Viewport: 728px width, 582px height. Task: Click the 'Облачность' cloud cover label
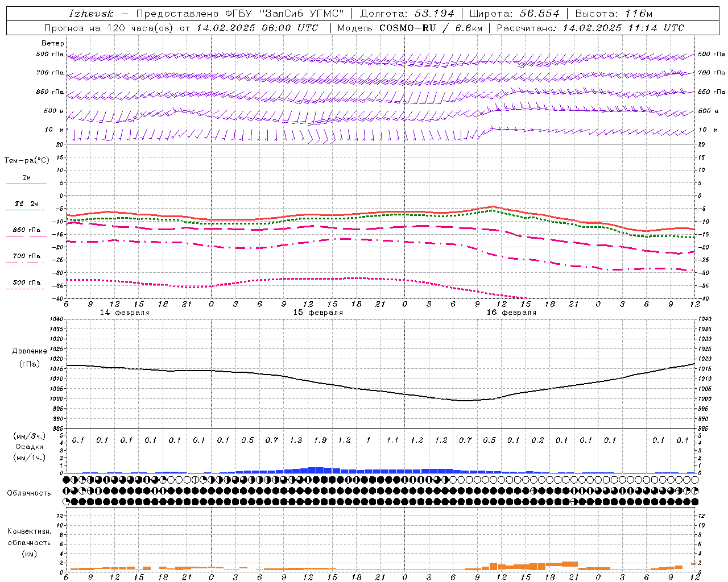29,493
